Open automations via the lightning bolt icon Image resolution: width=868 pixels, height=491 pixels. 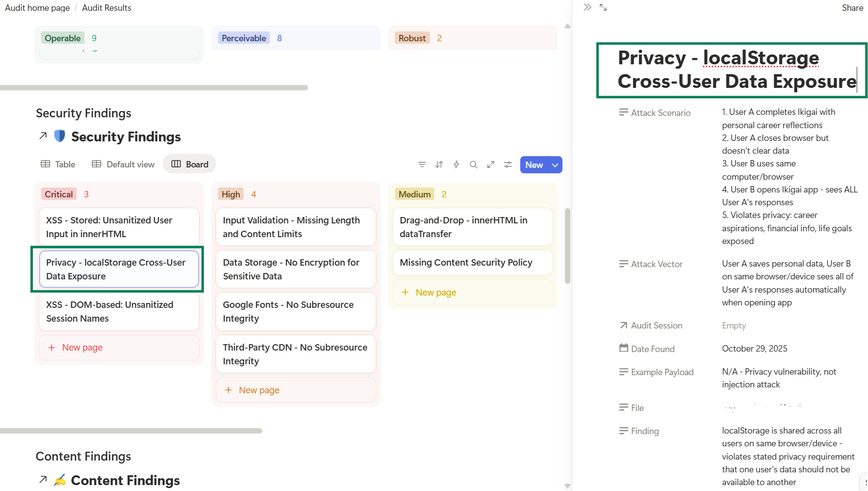click(456, 164)
